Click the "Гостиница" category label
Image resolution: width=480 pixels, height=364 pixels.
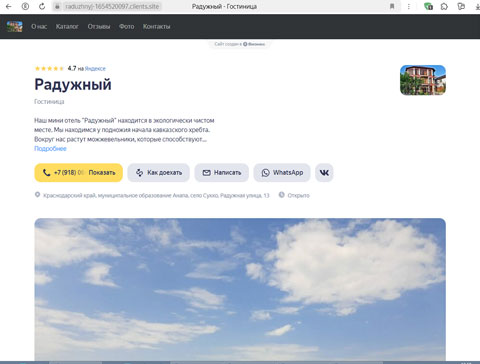click(49, 102)
